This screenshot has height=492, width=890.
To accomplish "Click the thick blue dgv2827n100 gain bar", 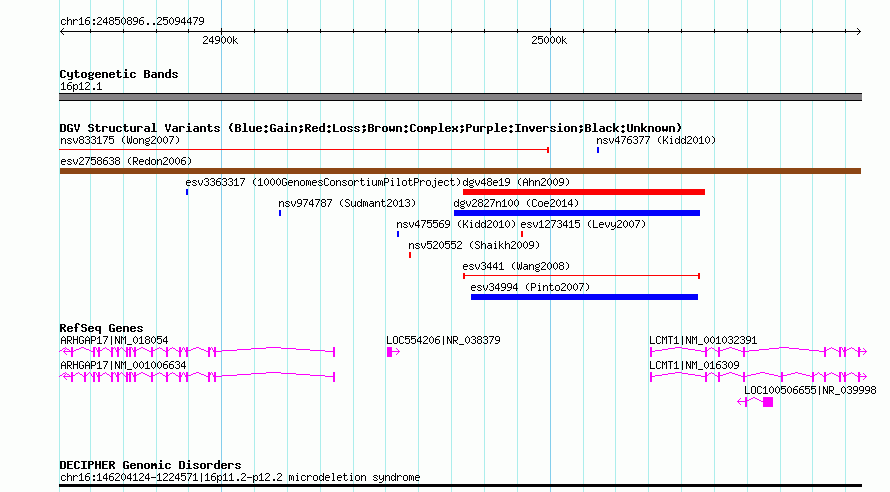I will tap(577, 213).
